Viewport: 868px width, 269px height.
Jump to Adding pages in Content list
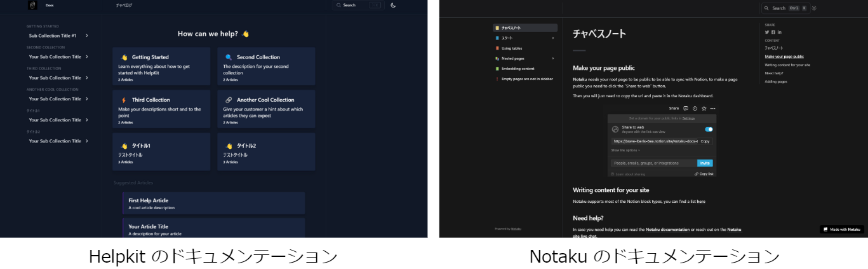(776, 81)
